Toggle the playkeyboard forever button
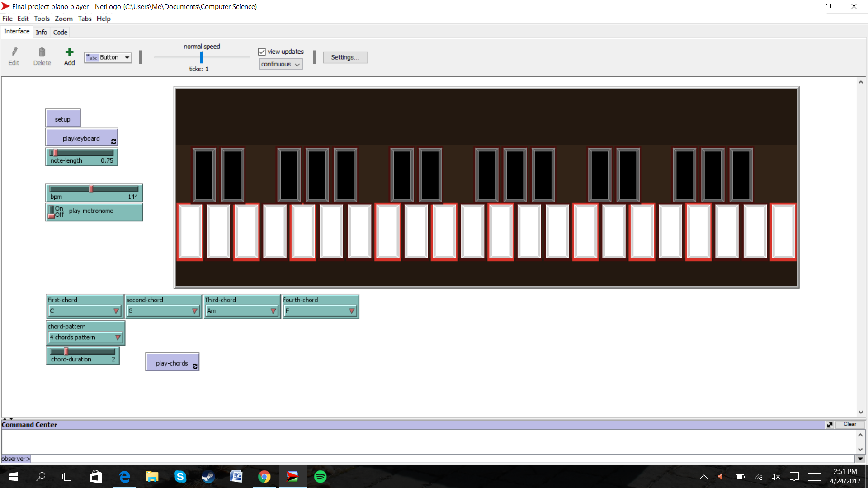This screenshot has height=488, width=868. click(x=81, y=138)
